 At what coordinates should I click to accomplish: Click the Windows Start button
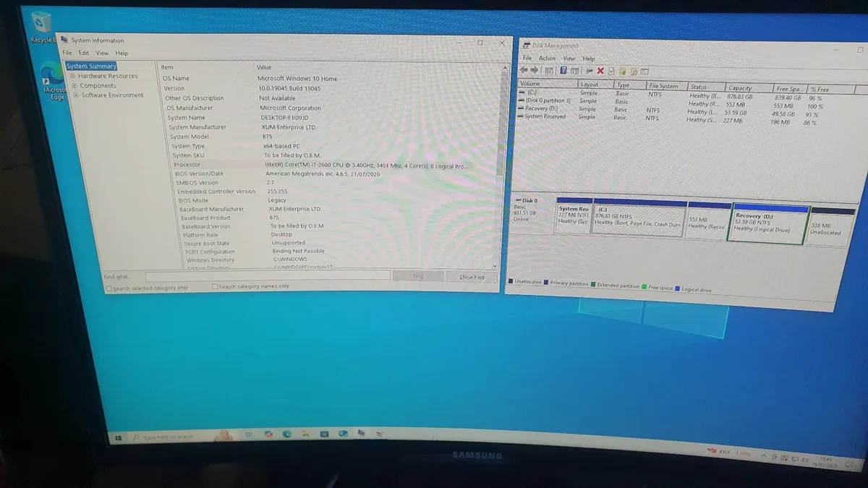click(x=117, y=437)
